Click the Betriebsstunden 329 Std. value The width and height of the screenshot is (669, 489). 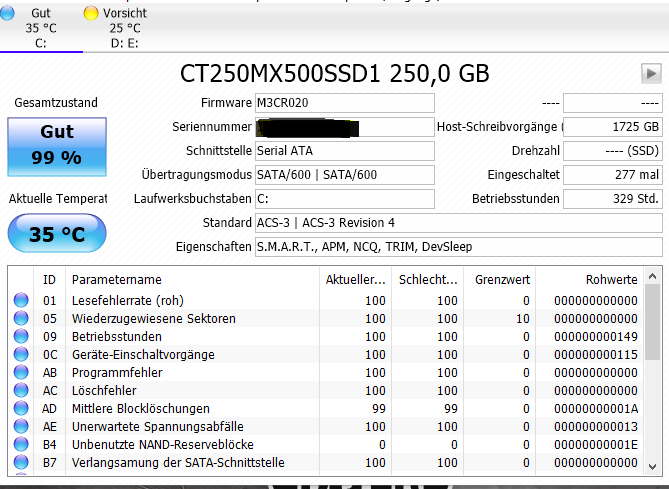(x=613, y=199)
